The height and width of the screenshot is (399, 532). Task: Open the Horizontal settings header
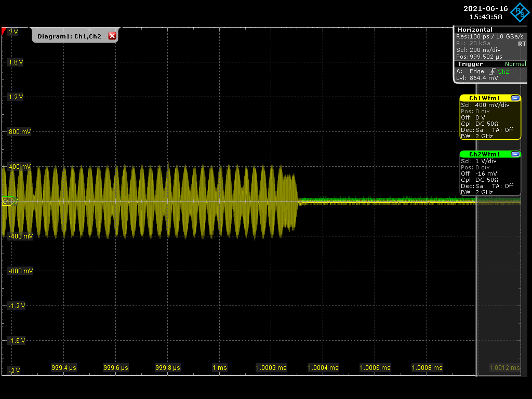(475, 30)
